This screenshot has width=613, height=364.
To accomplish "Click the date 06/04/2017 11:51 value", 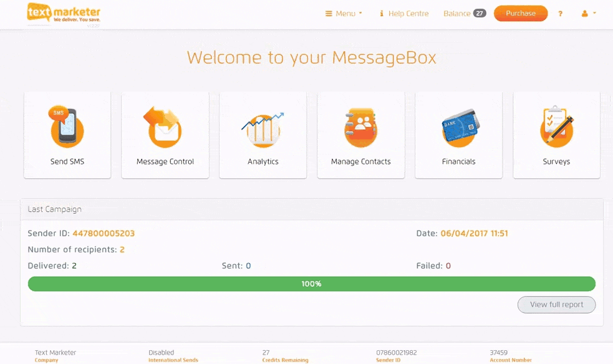I will pos(474,234).
